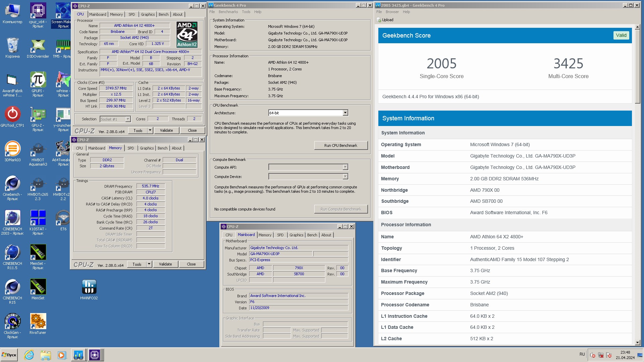Click the DRAM Frequency value 535.7 MHz

[x=151, y=186]
